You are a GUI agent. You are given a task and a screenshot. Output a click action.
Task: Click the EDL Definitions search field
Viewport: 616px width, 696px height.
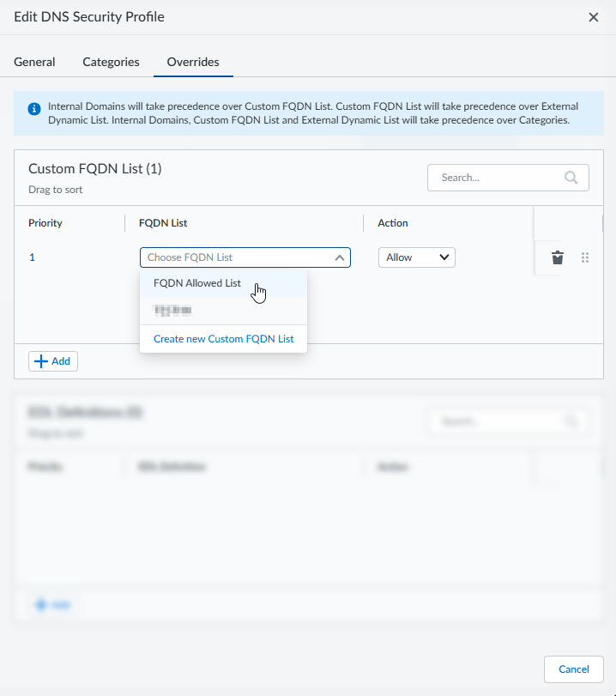[x=498, y=421]
